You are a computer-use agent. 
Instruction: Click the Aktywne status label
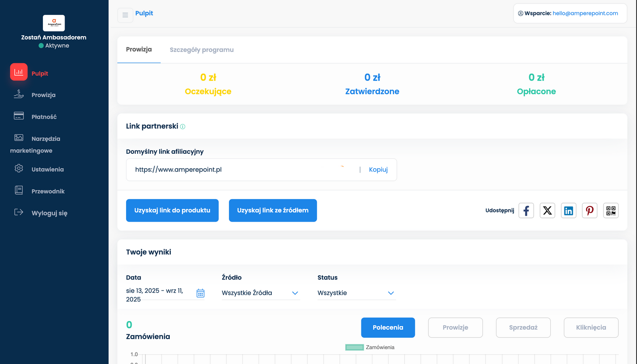coord(57,45)
